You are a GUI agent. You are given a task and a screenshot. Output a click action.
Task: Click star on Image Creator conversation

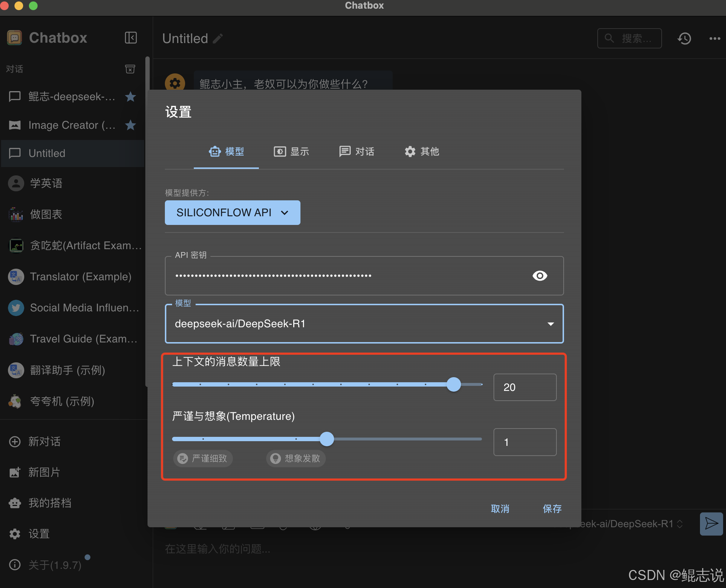[x=131, y=125]
